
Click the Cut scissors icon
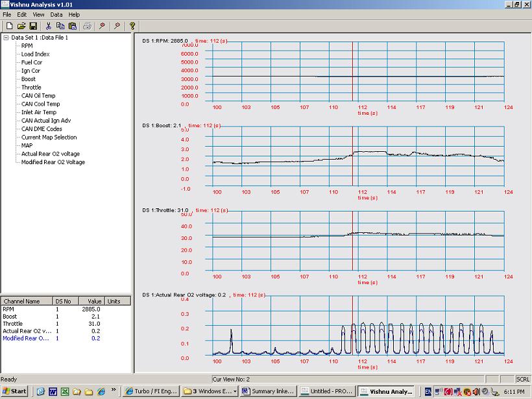point(48,26)
